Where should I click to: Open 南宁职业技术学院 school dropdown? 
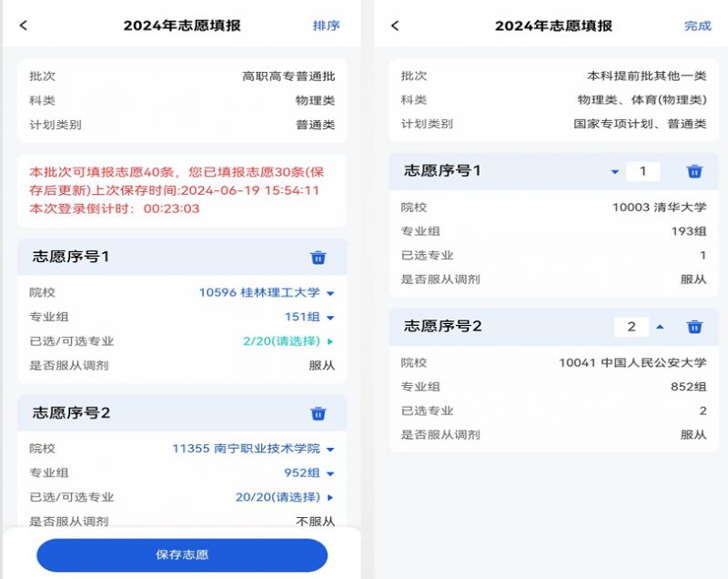pos(254,449)
